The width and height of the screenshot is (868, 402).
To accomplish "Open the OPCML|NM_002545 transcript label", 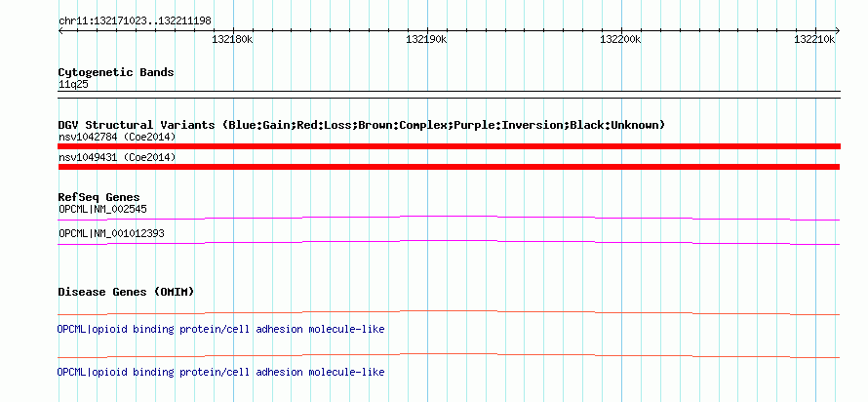I will click(103, 210).
